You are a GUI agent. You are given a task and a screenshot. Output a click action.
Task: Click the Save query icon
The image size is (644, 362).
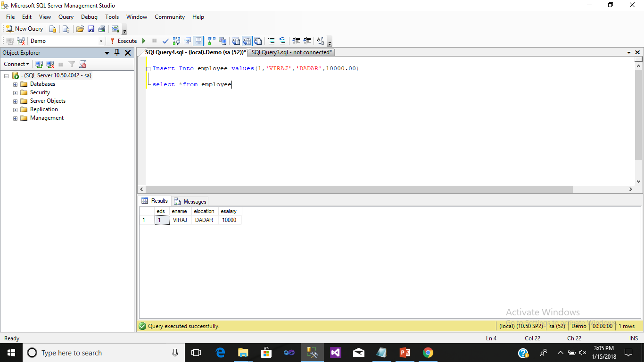pyautogui.click(x=91, y=28)
